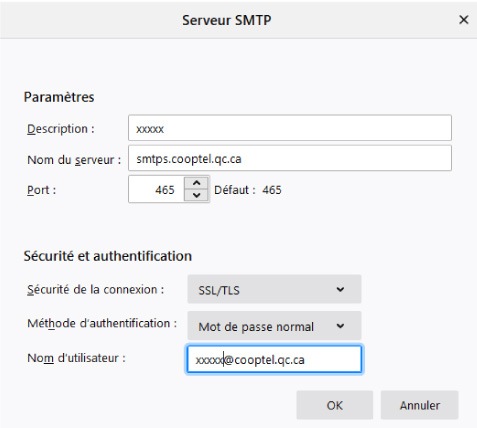
Task: Click the Sécurité et authentification heading
Action: click(x=108, y=256)
